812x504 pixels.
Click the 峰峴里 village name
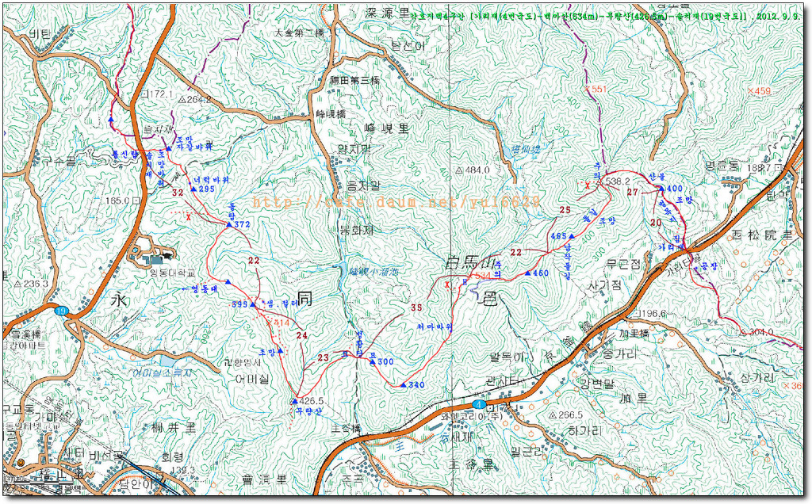pos(386,128)
